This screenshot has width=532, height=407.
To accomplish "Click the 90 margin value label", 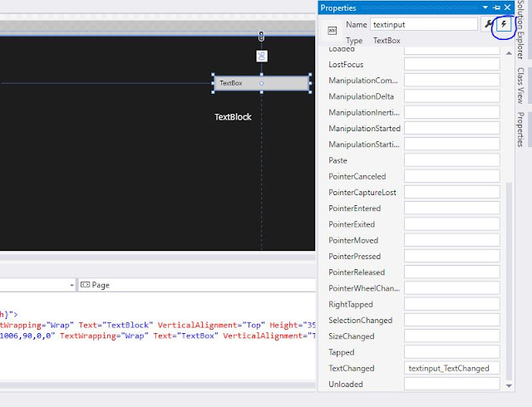I will point(262,56).
